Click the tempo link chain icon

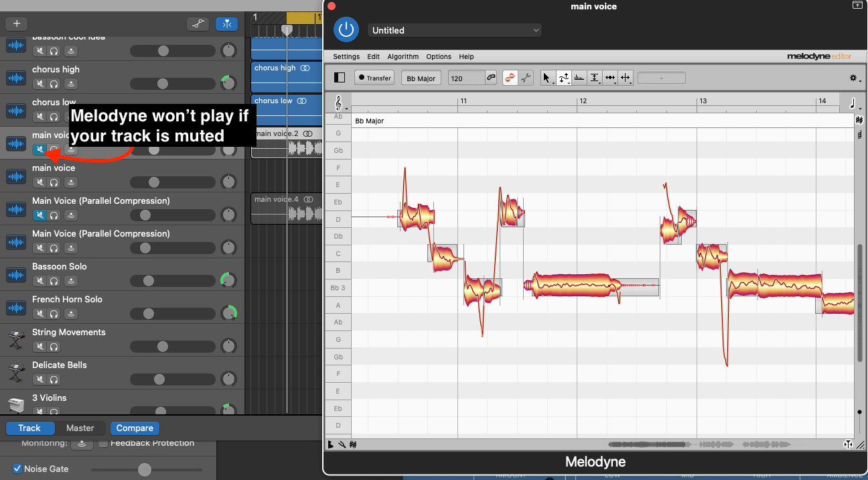(492, 78)
